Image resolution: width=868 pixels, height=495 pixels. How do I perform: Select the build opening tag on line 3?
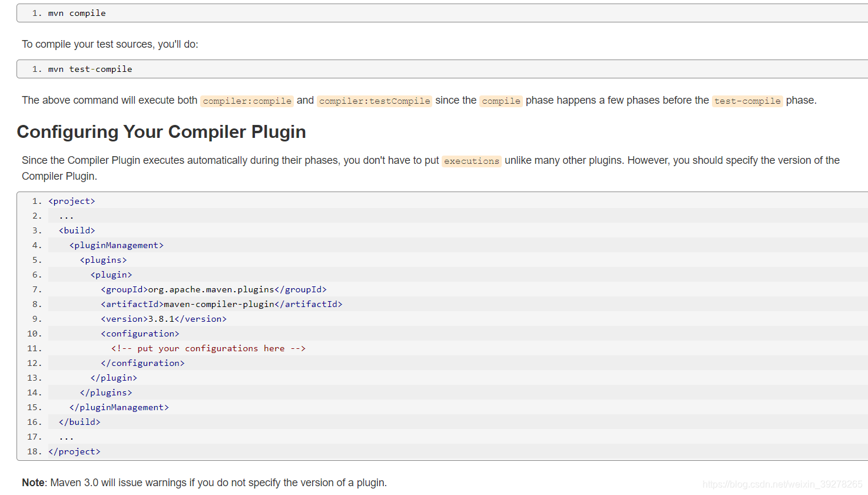pos(77,230)
